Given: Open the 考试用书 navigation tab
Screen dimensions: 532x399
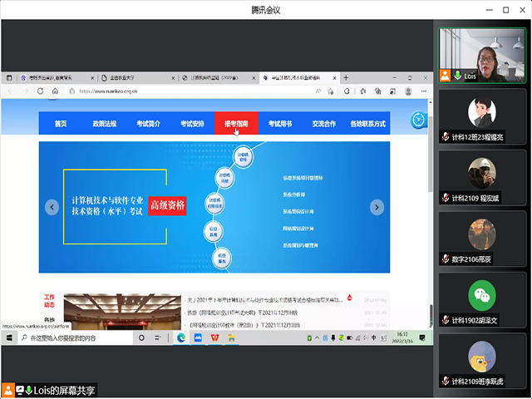Looking at the screenshot, I should (x=280, y=124).
